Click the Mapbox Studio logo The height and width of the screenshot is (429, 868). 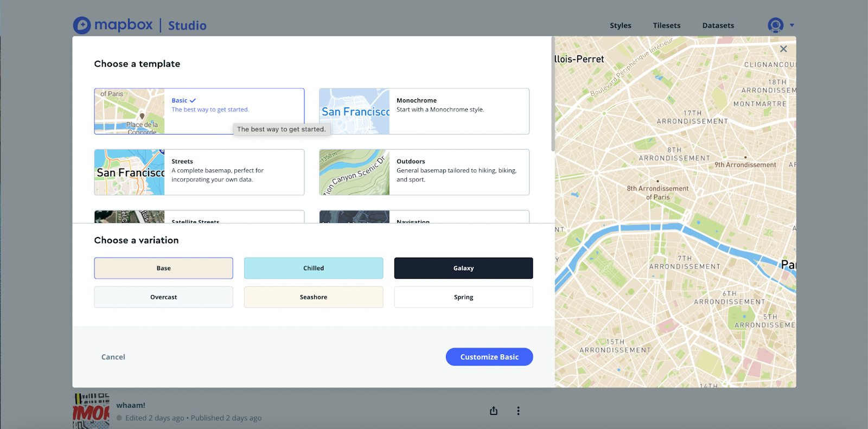(x=140, y=25)
